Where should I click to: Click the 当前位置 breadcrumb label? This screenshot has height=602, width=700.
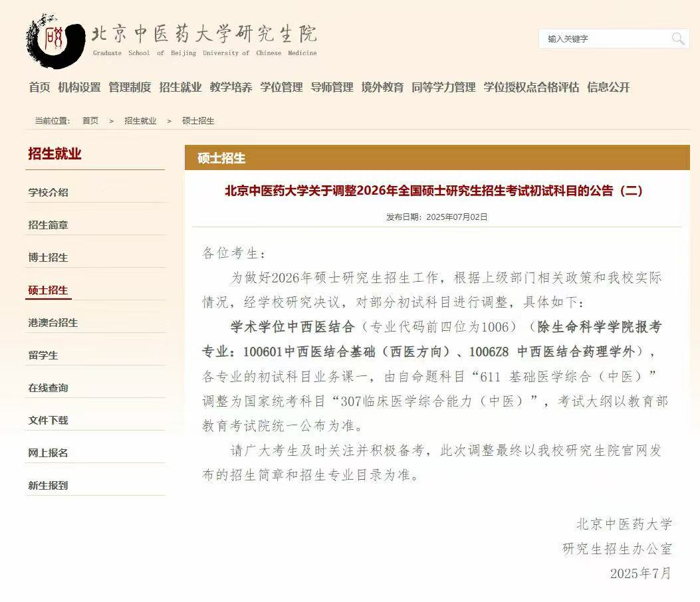53,120
